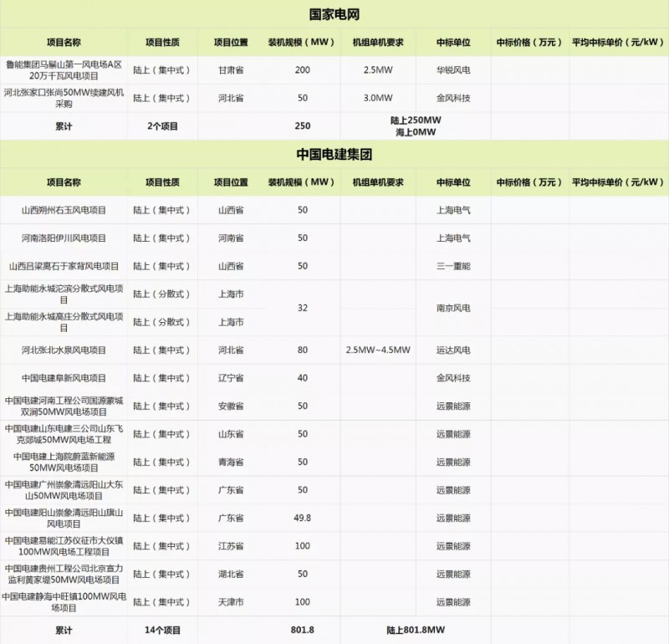Select the 华锐风电 winning bidder cell
669x644 pixels.
[453, 70]
